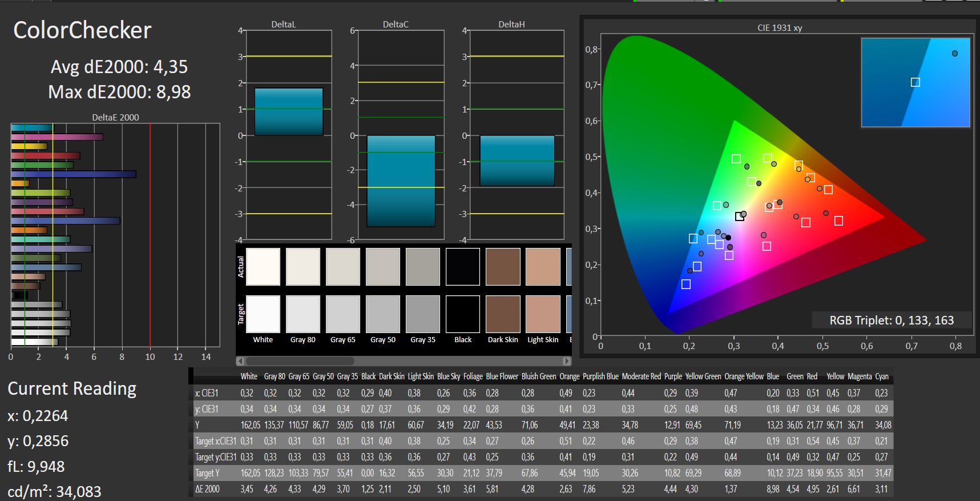Click the right arrow of the swatch scrollbar
The image size is (980, 501).
tap(566, 361)
